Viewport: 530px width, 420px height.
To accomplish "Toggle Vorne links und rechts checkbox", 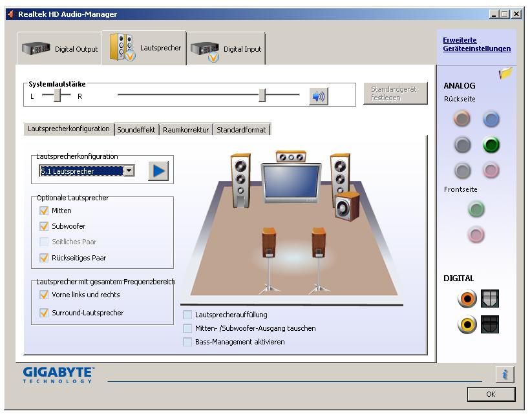I will [44, 295].
